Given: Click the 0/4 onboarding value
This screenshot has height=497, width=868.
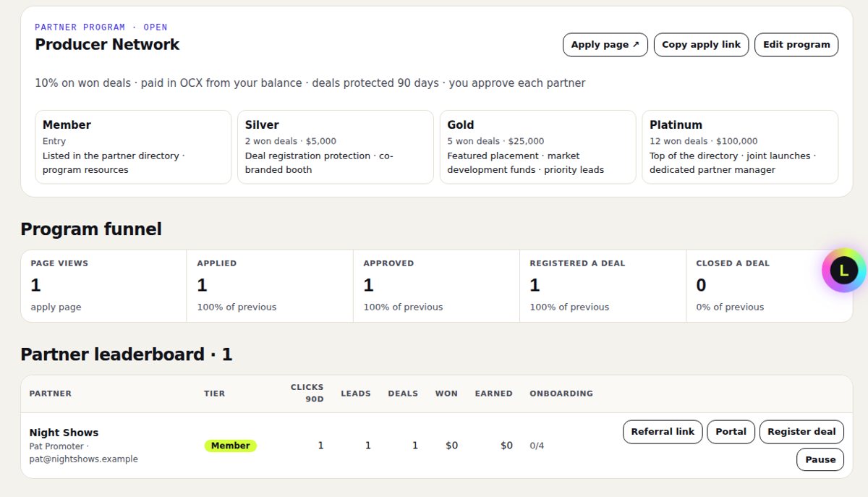Looking at the screenshot, I should (x=537, y=446).
